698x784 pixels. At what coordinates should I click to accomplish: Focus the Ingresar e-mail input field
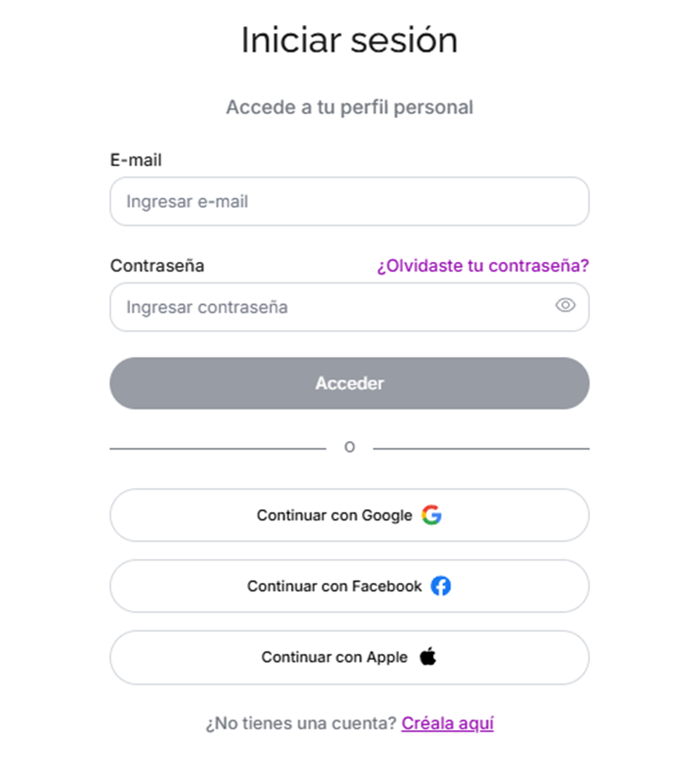349,201
